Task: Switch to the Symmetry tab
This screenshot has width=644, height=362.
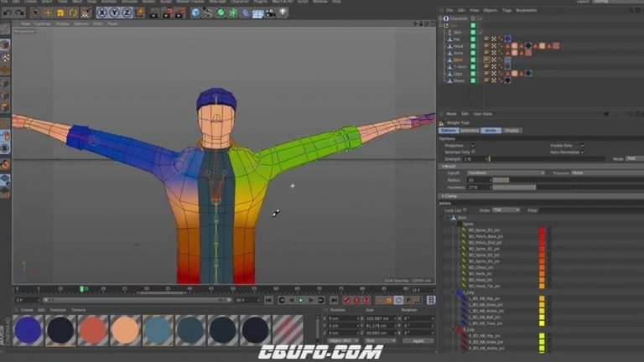Action: (469, 131)
